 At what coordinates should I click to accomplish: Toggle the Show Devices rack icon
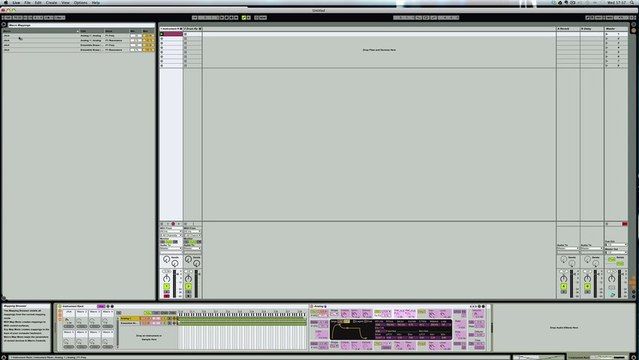(x=59, y=320)
